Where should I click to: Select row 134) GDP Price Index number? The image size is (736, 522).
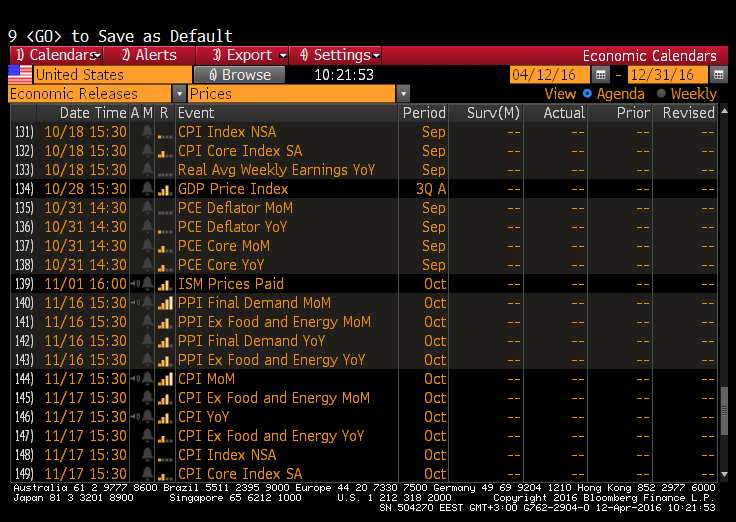point(24,189)
